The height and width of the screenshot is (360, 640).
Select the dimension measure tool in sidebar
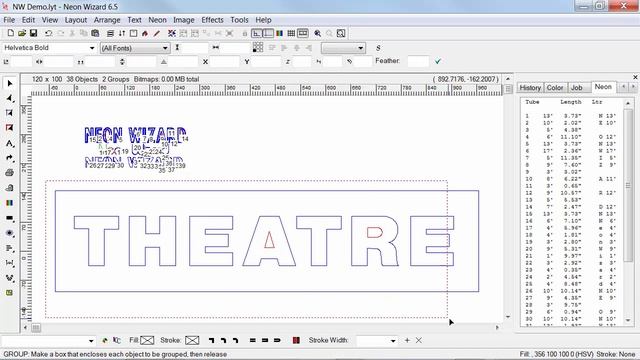click(x=9, y=263)
